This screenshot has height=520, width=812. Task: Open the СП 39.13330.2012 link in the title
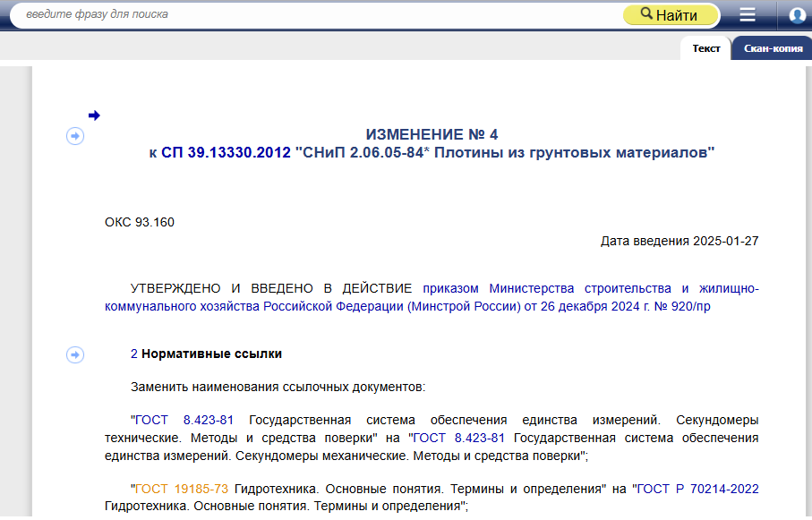point(226,153)
